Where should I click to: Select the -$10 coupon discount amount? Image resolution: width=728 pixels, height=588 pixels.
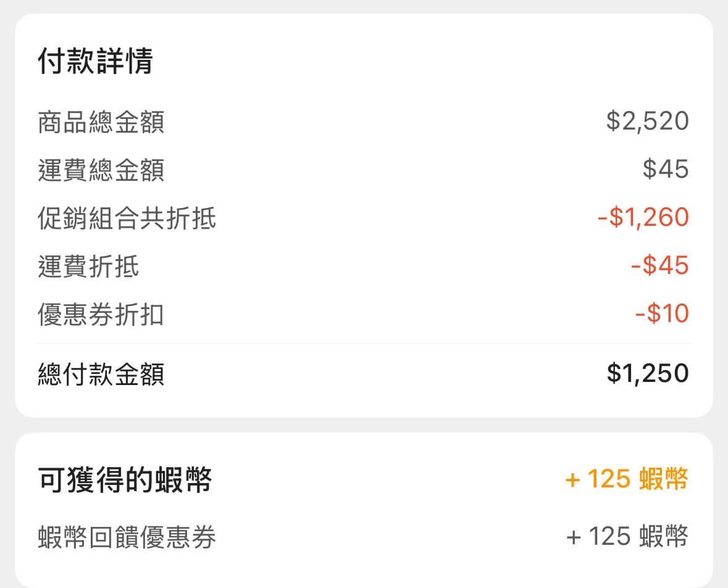coord(664,313)
